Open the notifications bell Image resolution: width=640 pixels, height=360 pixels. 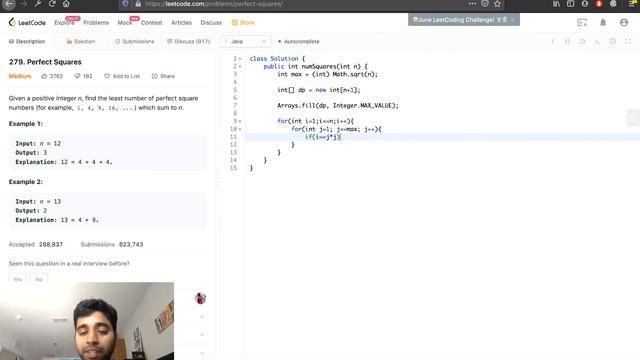pos(603,22)
